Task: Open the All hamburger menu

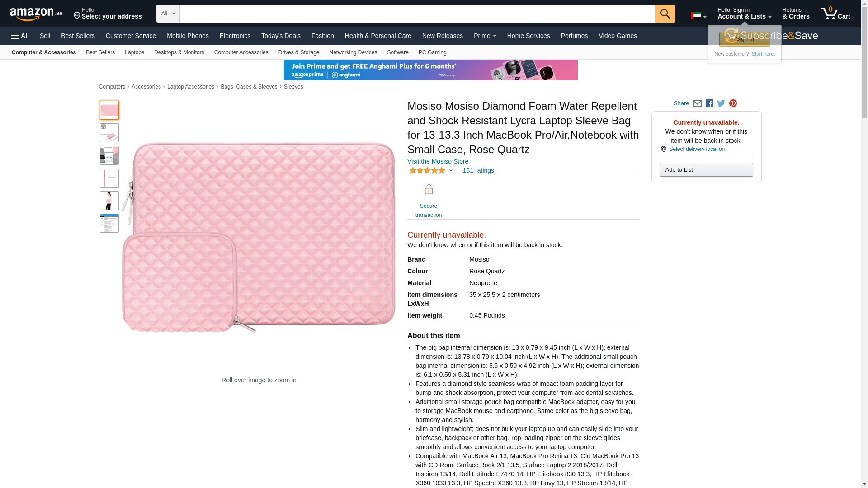Action: coord(20,36)
